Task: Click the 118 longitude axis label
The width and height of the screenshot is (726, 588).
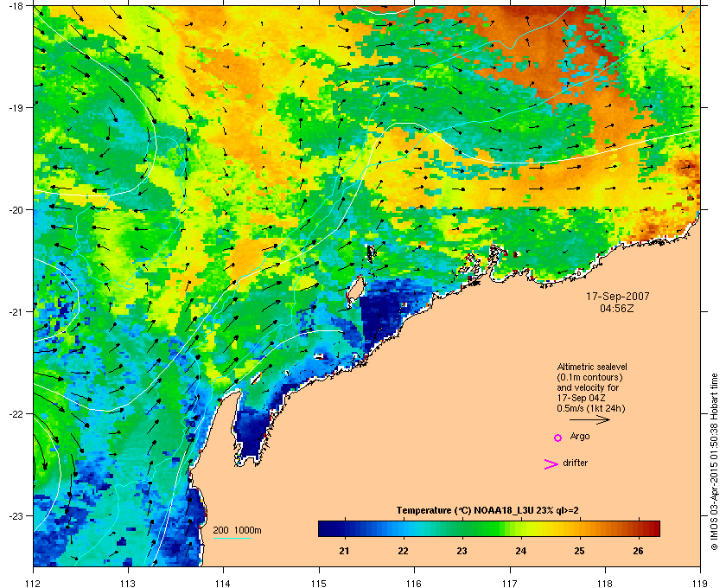Action: click(605, 583)
